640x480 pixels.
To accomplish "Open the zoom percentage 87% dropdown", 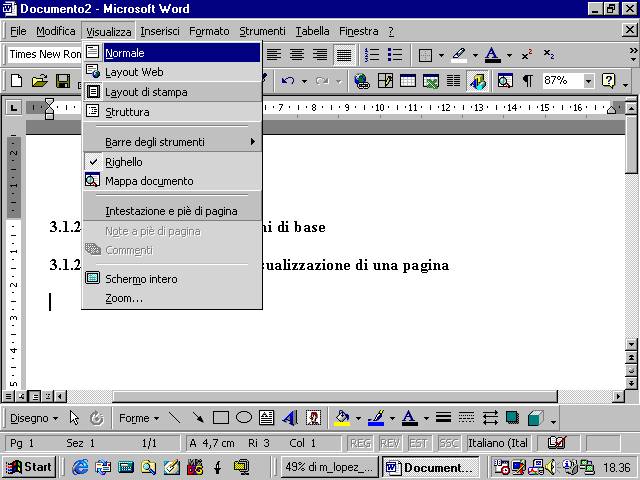I will coord(588,81).
